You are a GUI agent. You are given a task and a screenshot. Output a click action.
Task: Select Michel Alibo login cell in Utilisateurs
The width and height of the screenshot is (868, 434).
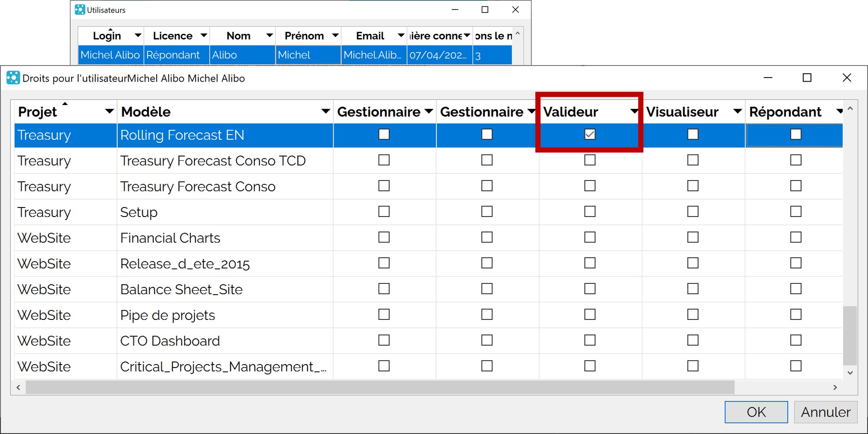tap(111, 55)
